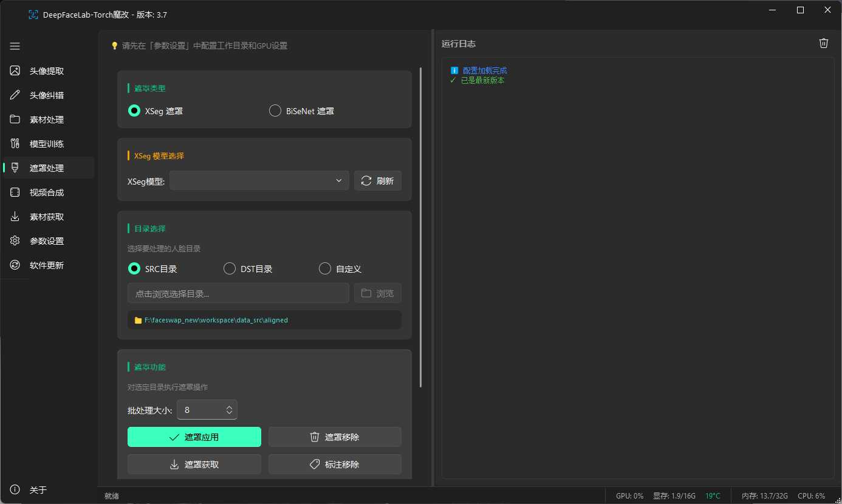This screenshot has width=842, height=504.
Task: Click the hamburger menu icon in sidebar
Action: (x=15, y=46)
